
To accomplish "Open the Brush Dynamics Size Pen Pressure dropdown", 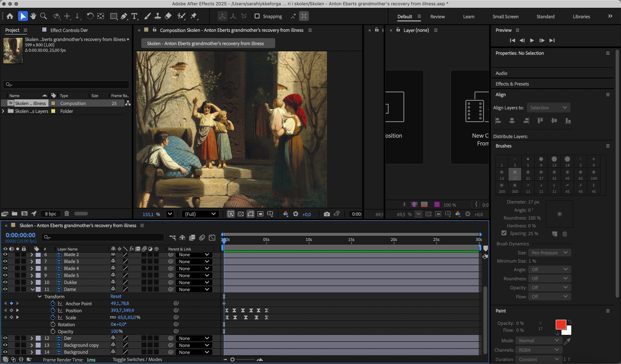I will [549, 253].
